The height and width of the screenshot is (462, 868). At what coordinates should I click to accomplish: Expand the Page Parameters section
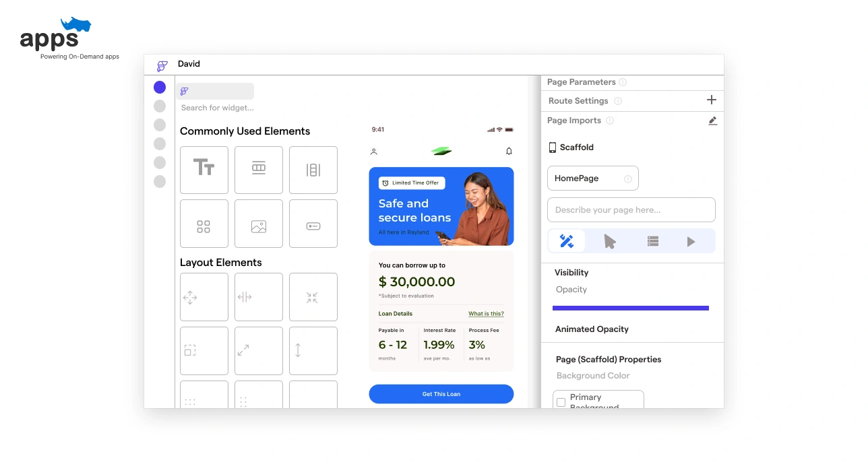581,82
